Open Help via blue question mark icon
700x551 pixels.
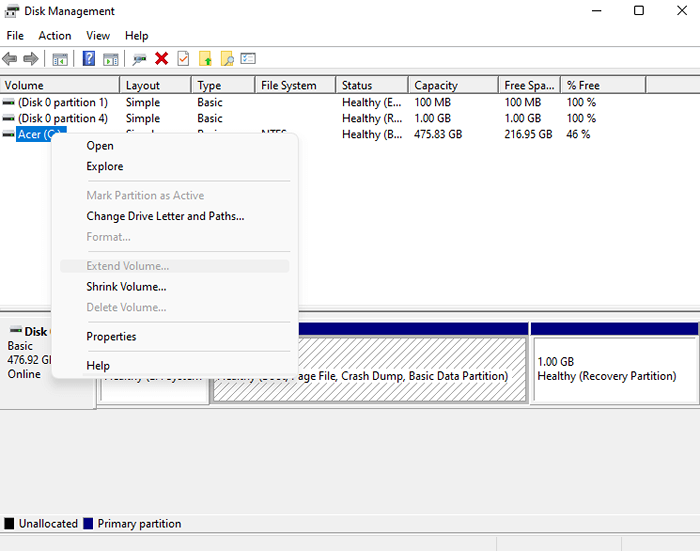pos(89,58)
